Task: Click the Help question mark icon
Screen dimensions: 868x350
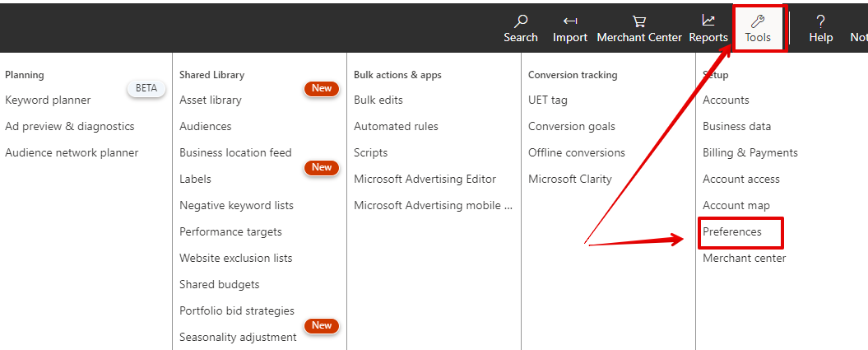Action: pos(820,21)
